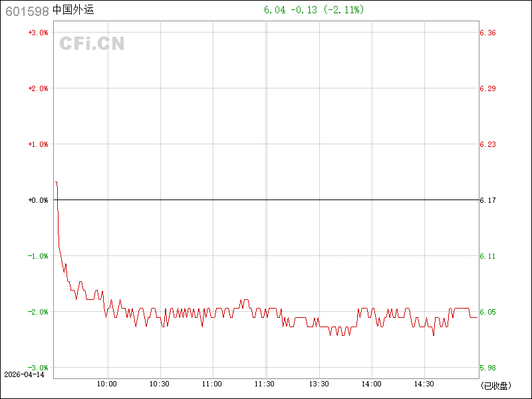Select the 14:30 time marker
This screenshot has height=399, width=532.
pos(424,384)
